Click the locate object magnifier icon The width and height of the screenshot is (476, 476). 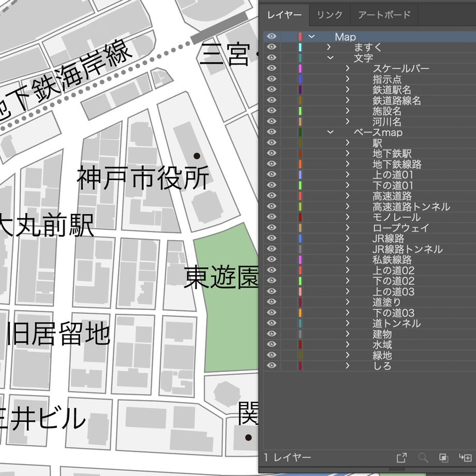click(423, 457)
